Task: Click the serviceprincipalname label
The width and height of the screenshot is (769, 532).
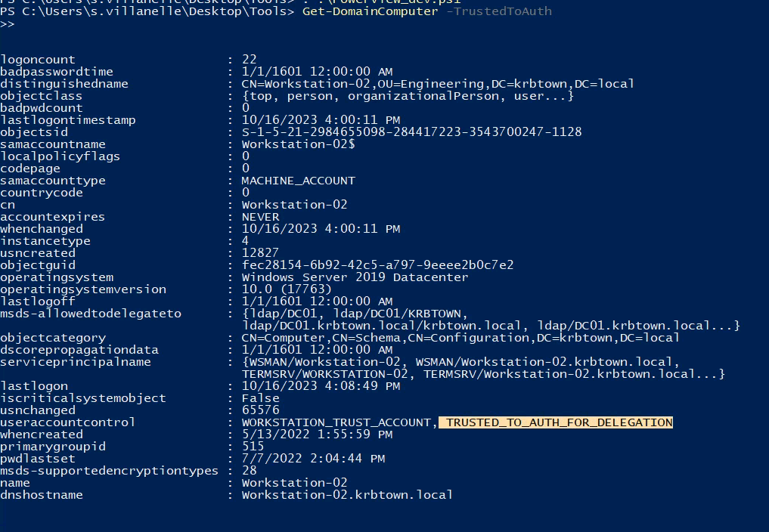Action: pyautogui.click(x=76, y=362)
